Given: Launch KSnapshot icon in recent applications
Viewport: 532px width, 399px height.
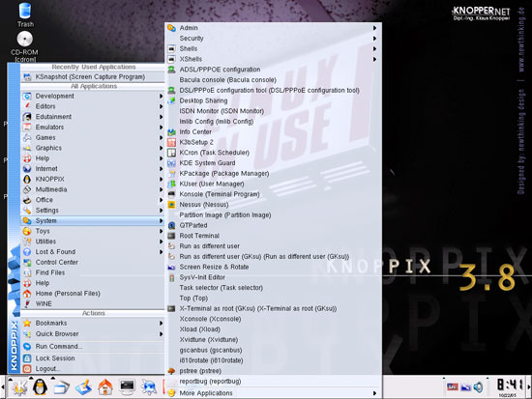Looking at the screenshot, I should point(27,77).
